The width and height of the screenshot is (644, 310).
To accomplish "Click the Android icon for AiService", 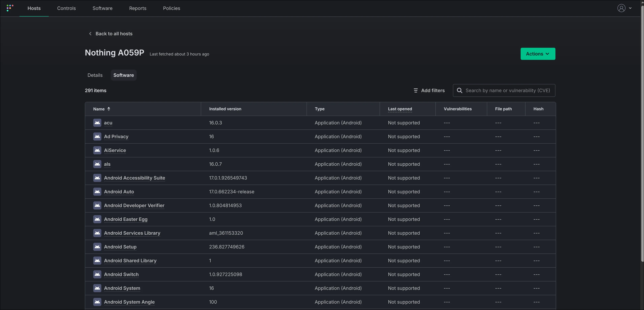I will click(x=97, y=150).
